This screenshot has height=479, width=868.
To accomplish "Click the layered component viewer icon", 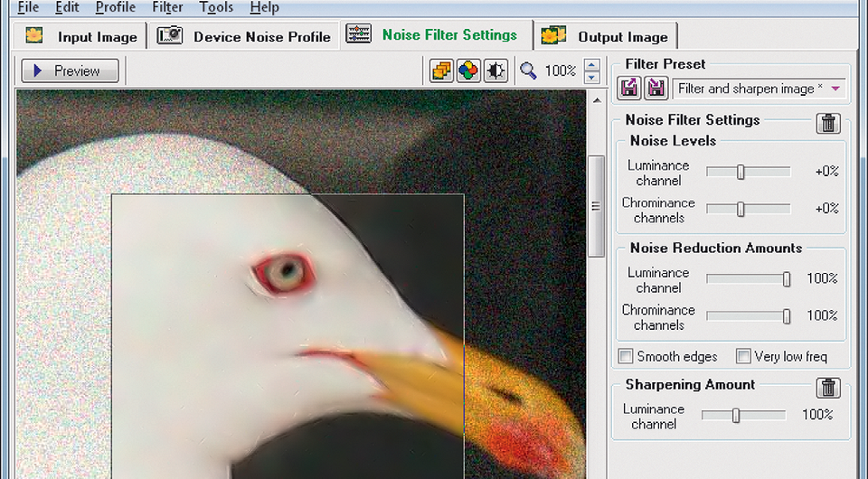I will click(x=442, y=70).
